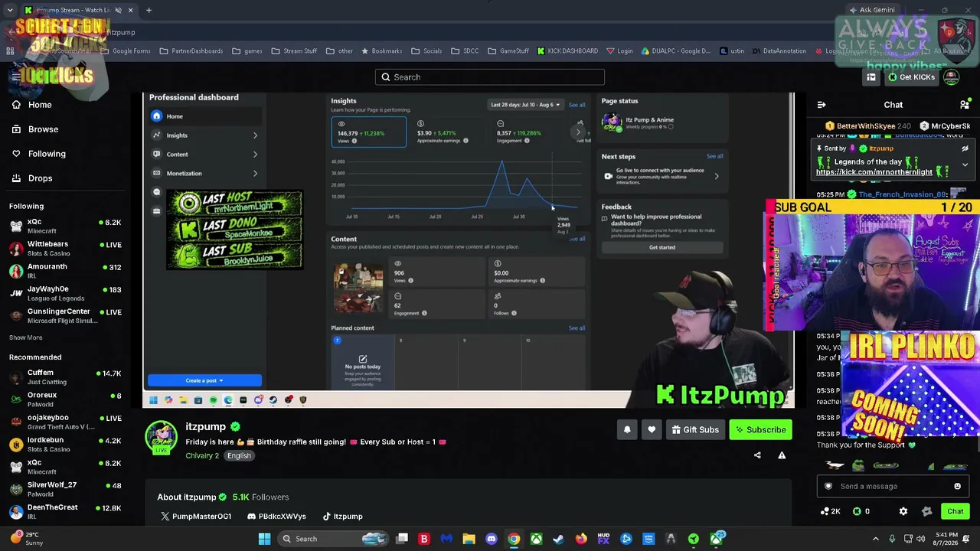980x551 pixels.
Task: Click the Get KICKs button
Action: click(911, 77)
